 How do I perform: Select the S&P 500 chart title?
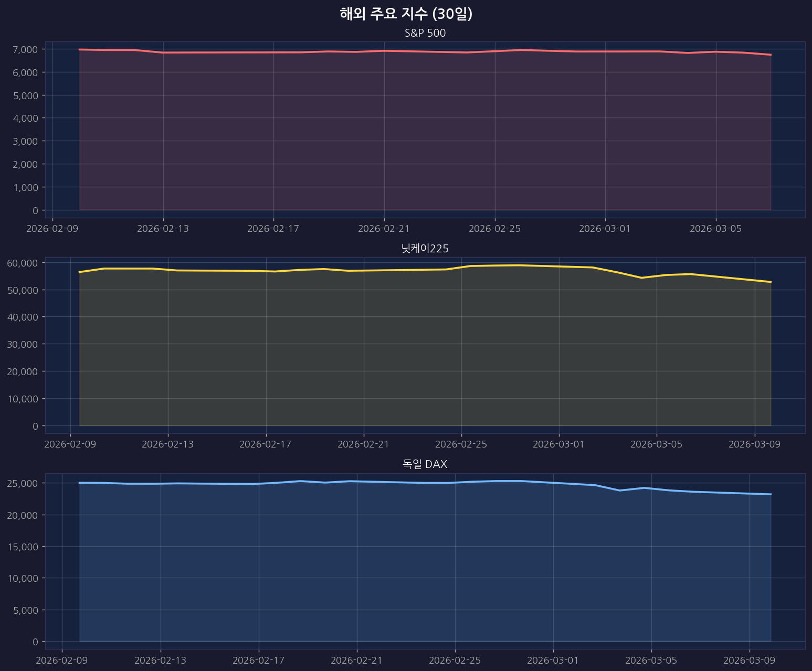click(425, 34)
